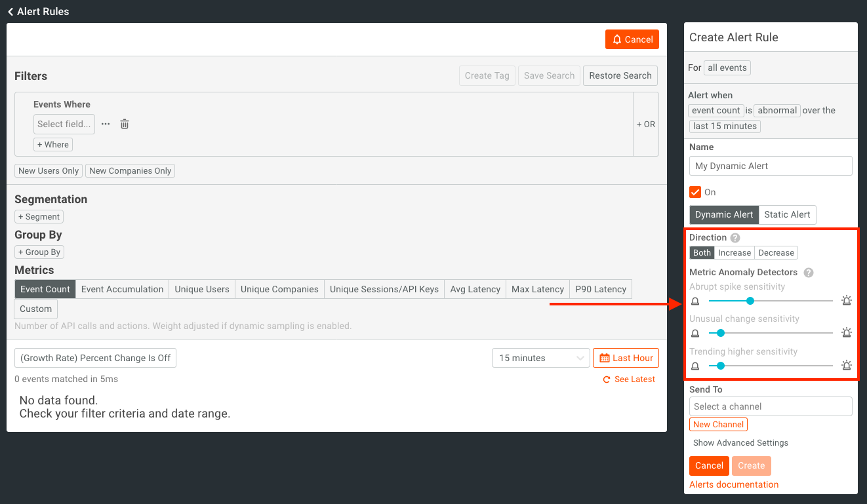Switch to the Static Alert tab
This screenshot has height=504, width=867.
787,214
